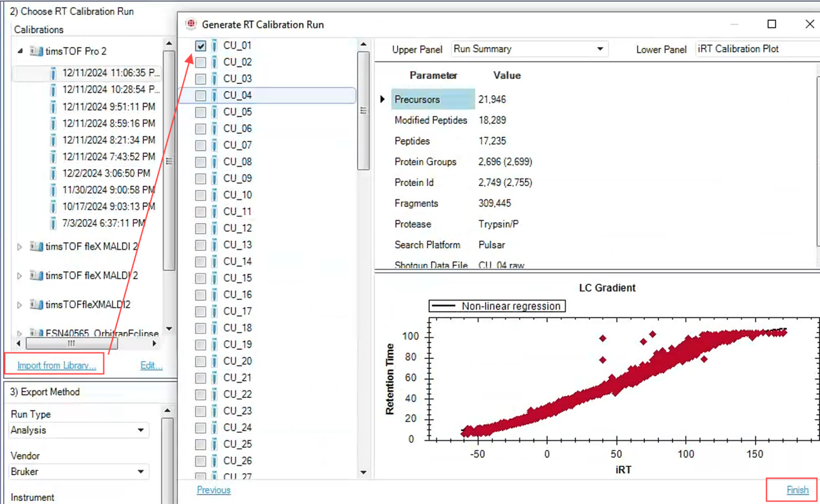Open the Upper Panel Run Summary dropdown
Viewport: 820px width, 504px height.
coord(529,49)
